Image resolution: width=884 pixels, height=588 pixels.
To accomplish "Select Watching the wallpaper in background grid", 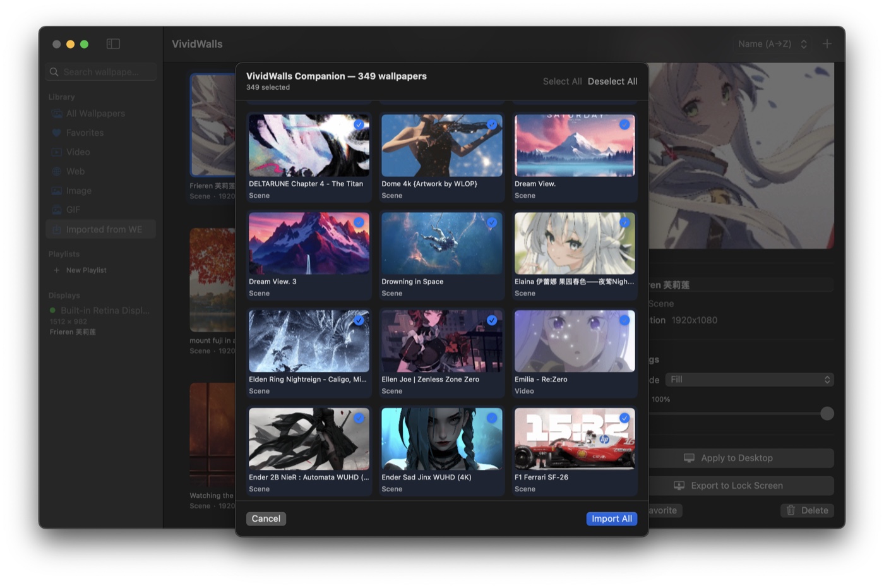I will click(213, 434).
